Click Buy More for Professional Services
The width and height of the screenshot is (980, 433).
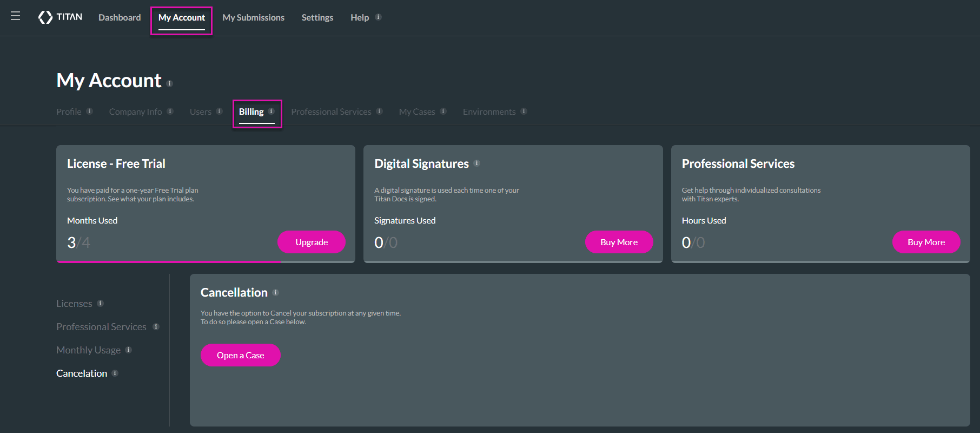pos(926,242)
